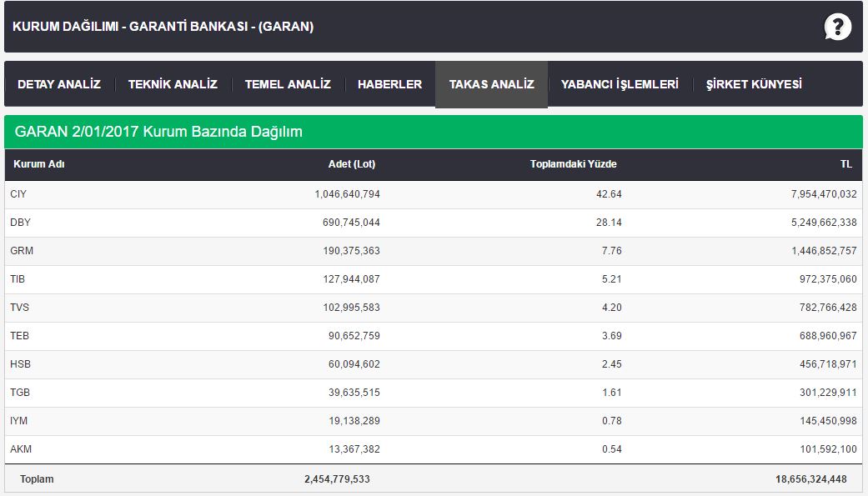868x496 pixels.
Task: Select the CIY institution row name
Action: [18, 194]
